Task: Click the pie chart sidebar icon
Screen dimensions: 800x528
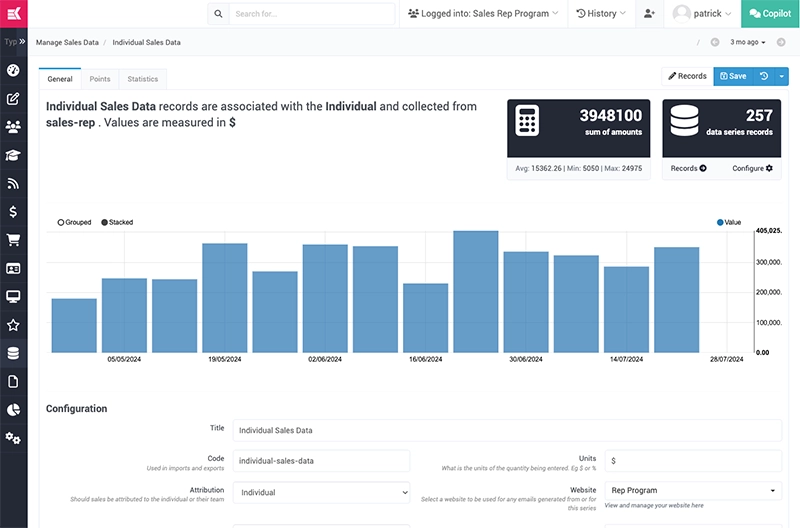Action: point(13,410)
